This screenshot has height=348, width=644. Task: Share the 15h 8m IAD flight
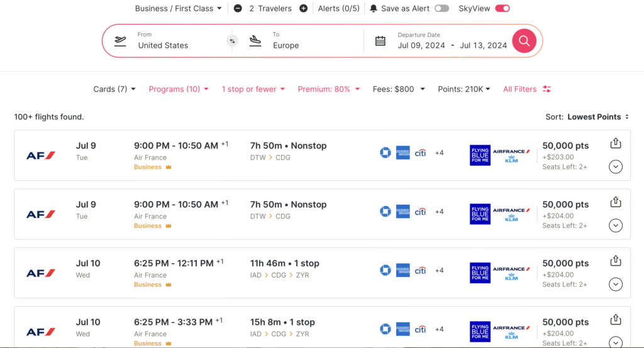(615, 319)
